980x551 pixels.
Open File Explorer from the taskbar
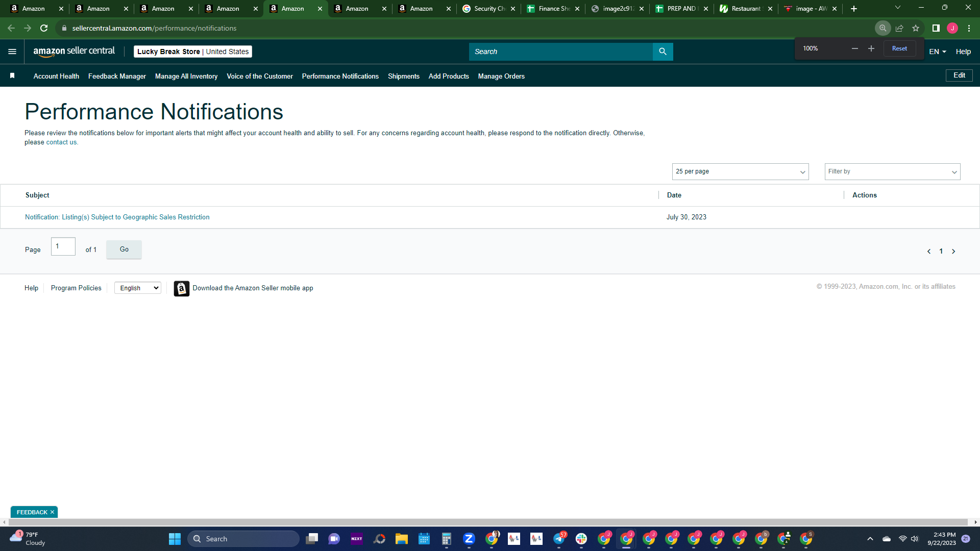coord(401,539)
